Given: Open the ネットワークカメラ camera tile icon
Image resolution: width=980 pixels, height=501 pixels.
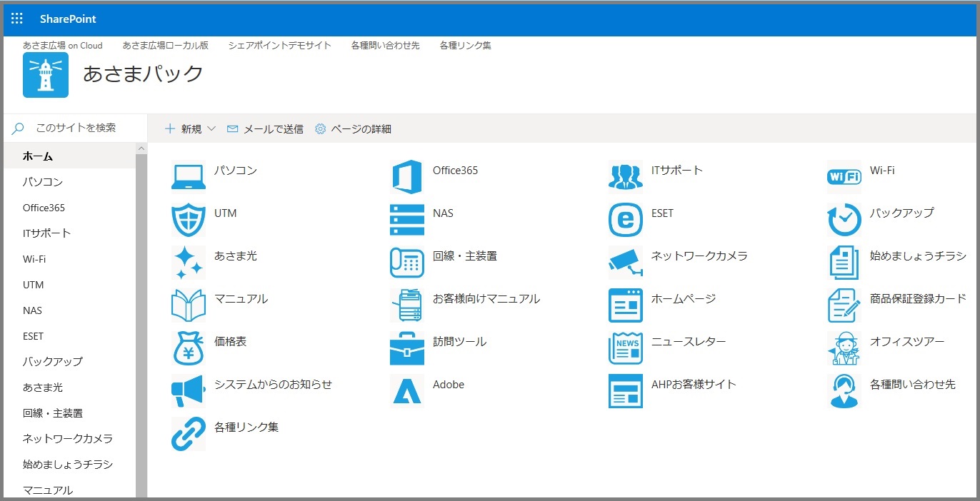Looking at the screenshot, I should [626, 263].
